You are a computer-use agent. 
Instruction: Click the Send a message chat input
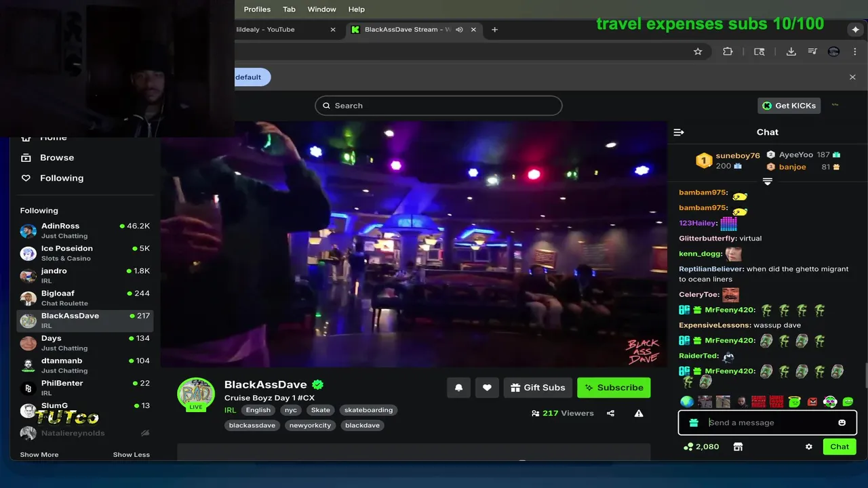(768, 423)
